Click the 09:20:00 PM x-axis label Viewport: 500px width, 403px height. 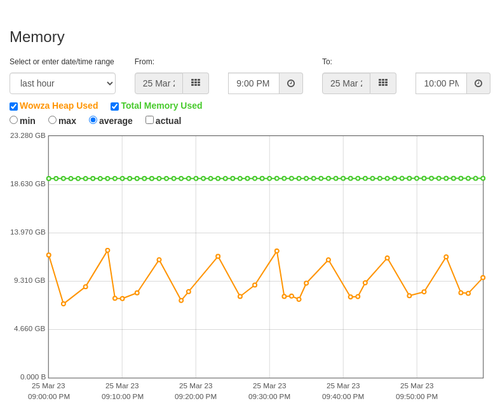tap(196, 397)
